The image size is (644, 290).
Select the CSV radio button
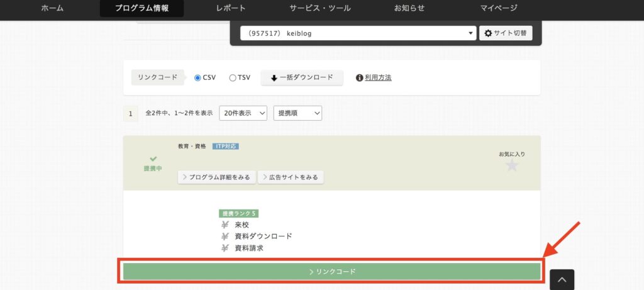pos(197,77)
